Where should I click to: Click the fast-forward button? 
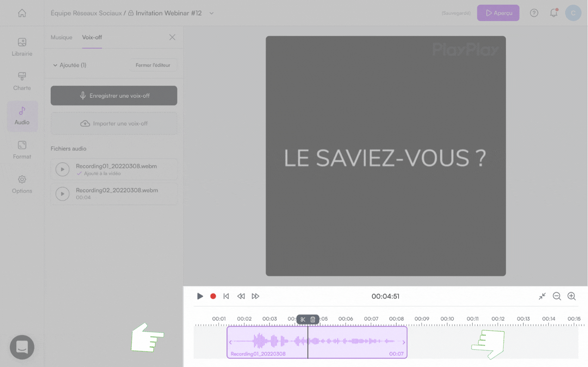[255, 296]
